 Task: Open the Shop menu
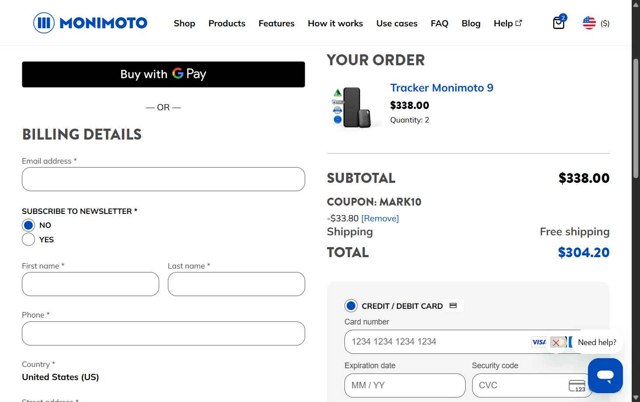184,23
